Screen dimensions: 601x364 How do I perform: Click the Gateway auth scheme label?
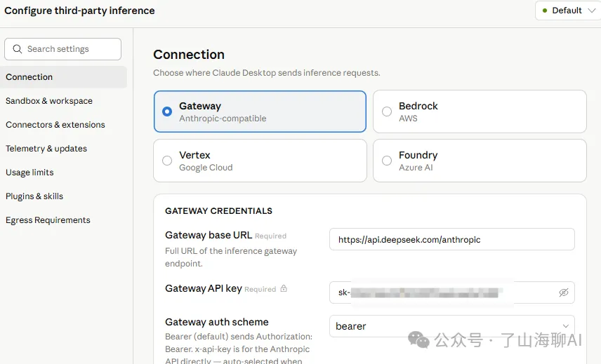pos(217,322)
